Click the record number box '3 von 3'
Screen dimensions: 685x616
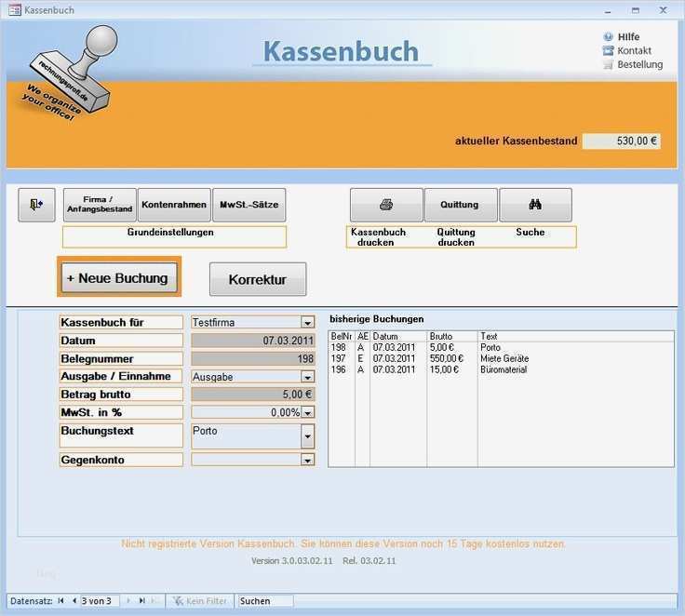click(100, 601)
